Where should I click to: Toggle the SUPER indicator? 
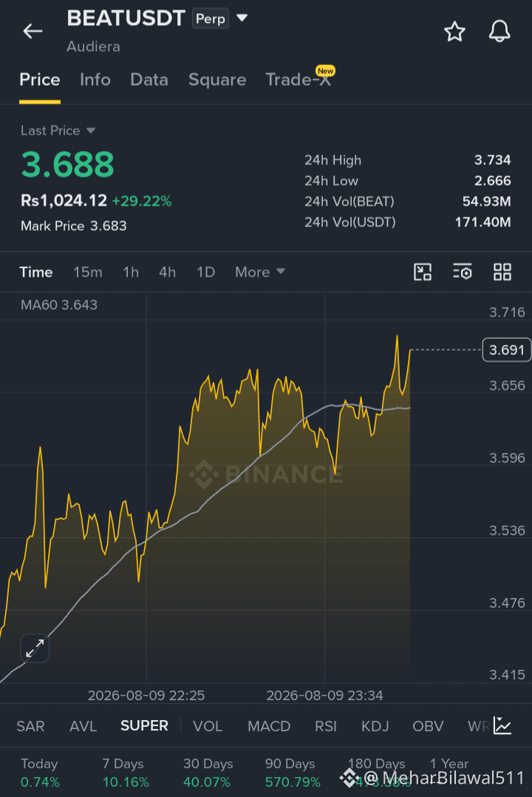pyautogui.click(x=144, y=725)
